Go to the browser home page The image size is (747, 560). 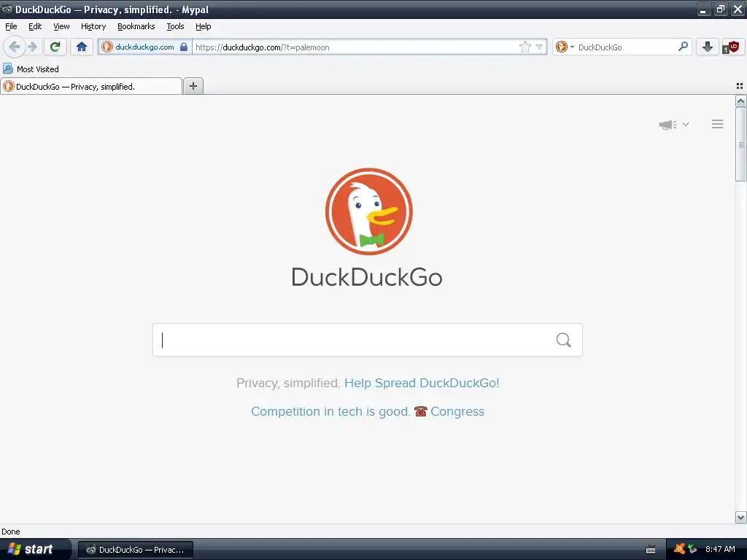pos(82,47)
